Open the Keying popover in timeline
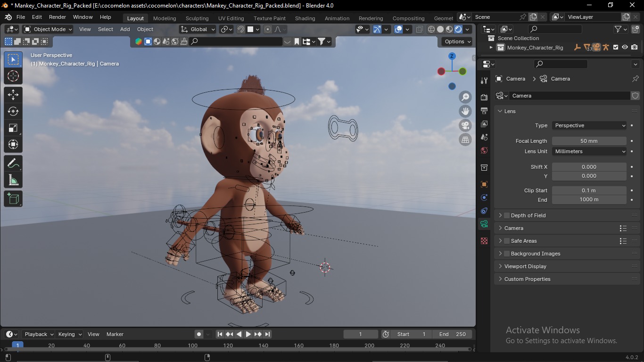Viewport: 644px width, 362px height. pos(69,334)
